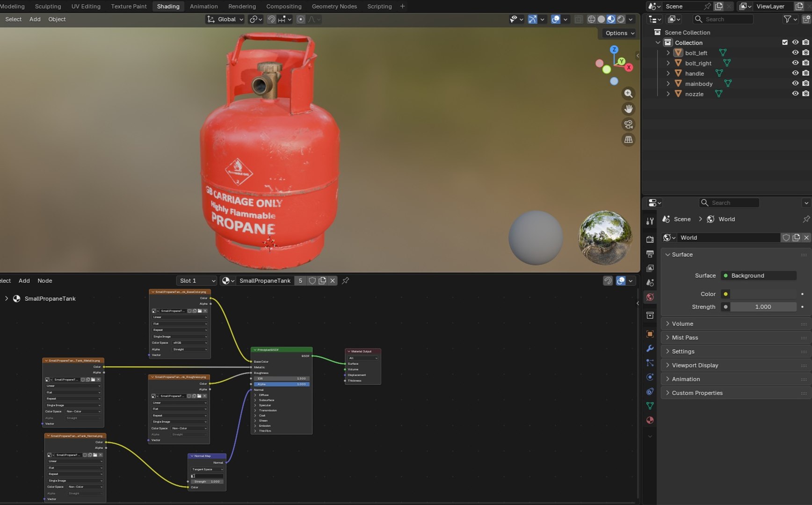Switch to the Compositing workspace tab
The width and height of the screenshot is (812, 505).
click(284, 7)
